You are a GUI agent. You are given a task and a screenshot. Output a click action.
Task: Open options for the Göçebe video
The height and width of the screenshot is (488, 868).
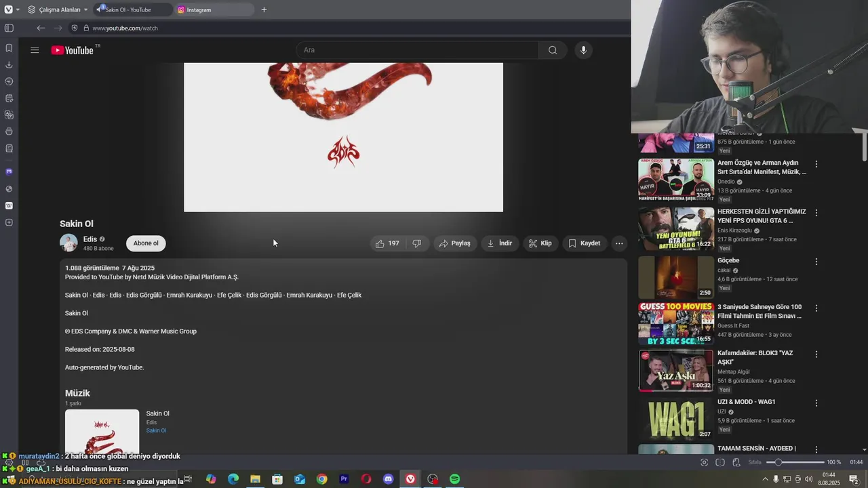point(816,262)
